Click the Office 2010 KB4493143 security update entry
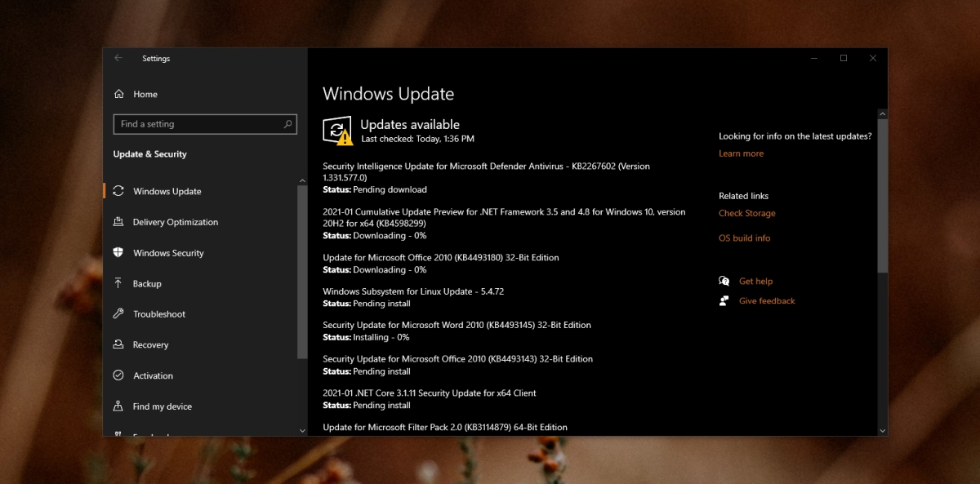The image size is (980, 484). click(457, 365)
